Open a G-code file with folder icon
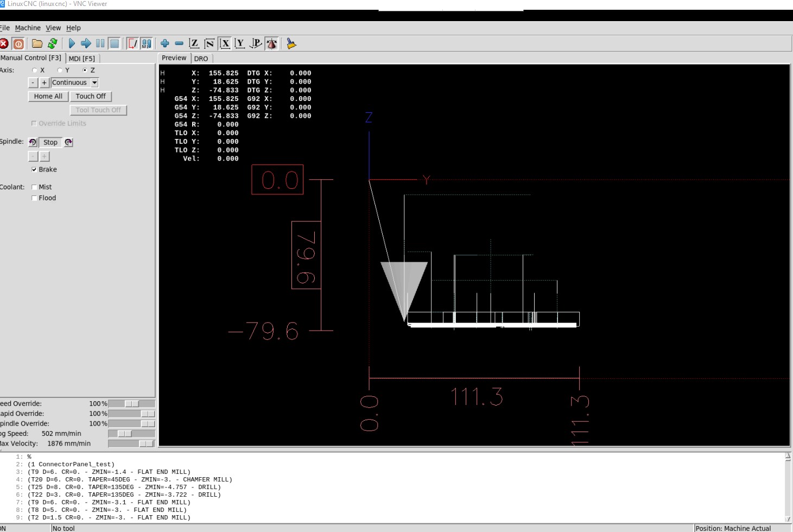Screen dimensions: 793x532 [x=37, y=43]
